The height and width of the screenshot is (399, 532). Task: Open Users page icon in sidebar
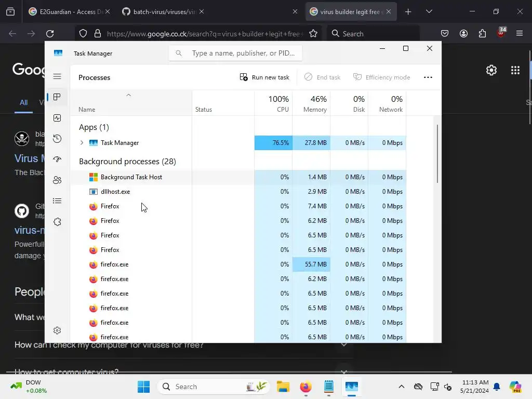point(57,180)
